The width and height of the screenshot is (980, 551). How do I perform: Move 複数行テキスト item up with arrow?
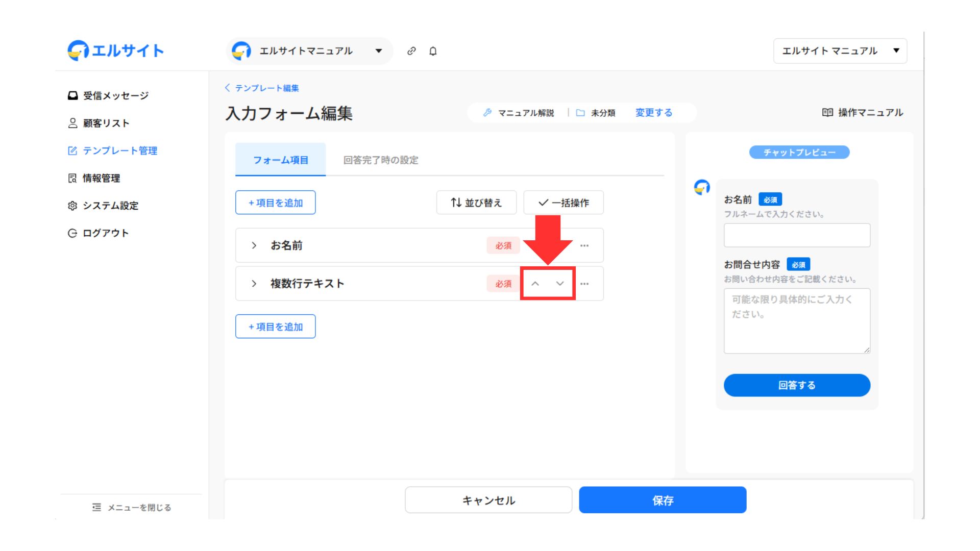click(x=535, y=284)
